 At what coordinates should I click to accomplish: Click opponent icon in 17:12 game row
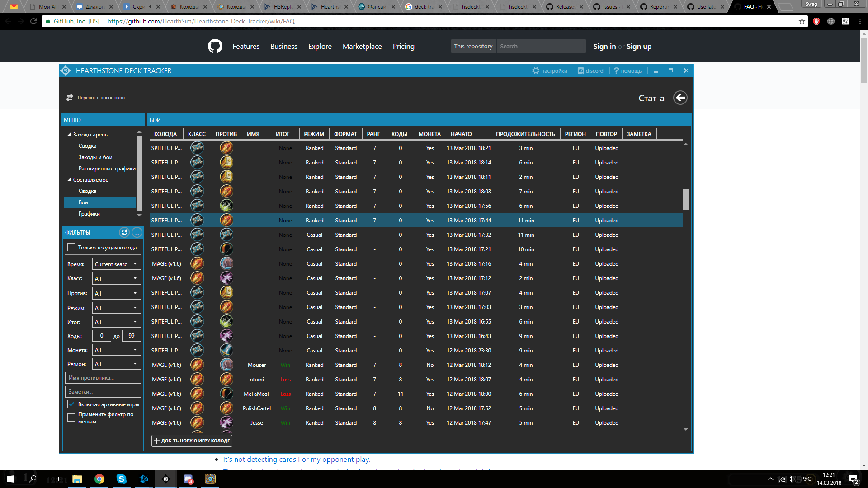(x=226, y=278)
